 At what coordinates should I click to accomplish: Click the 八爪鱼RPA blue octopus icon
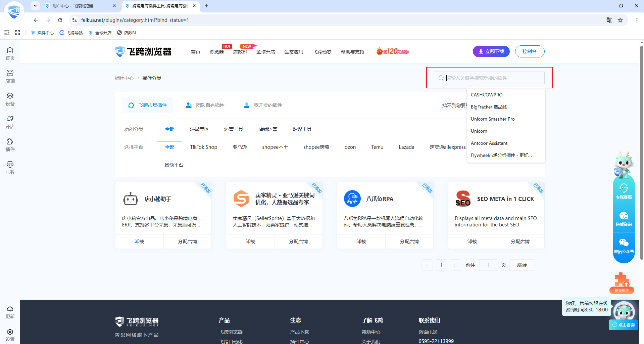tap(352, 199)
